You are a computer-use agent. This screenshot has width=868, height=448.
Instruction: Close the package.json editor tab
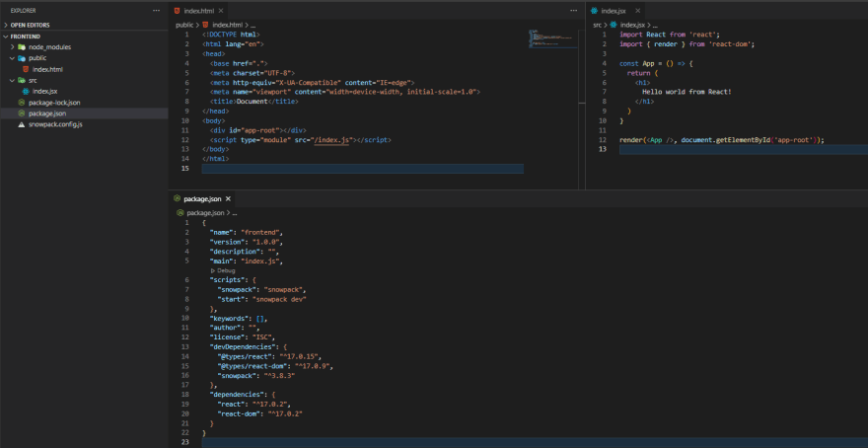tap(228, 198)
